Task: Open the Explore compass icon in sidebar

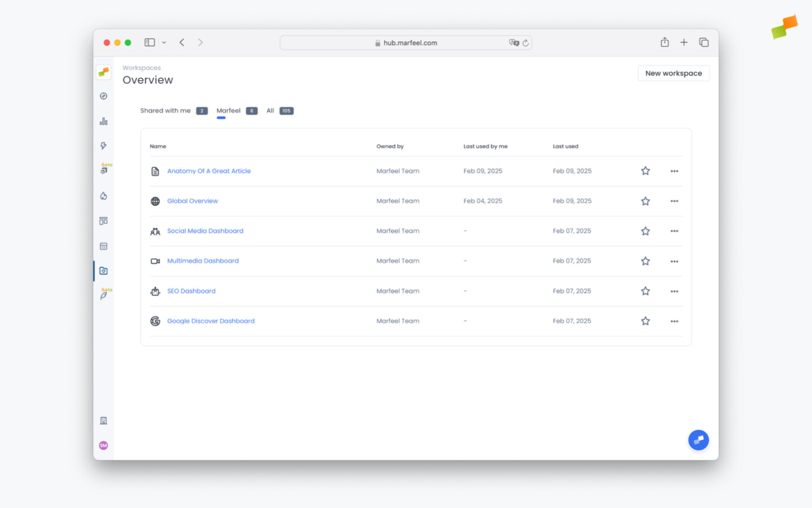Action: click(103, 96)
